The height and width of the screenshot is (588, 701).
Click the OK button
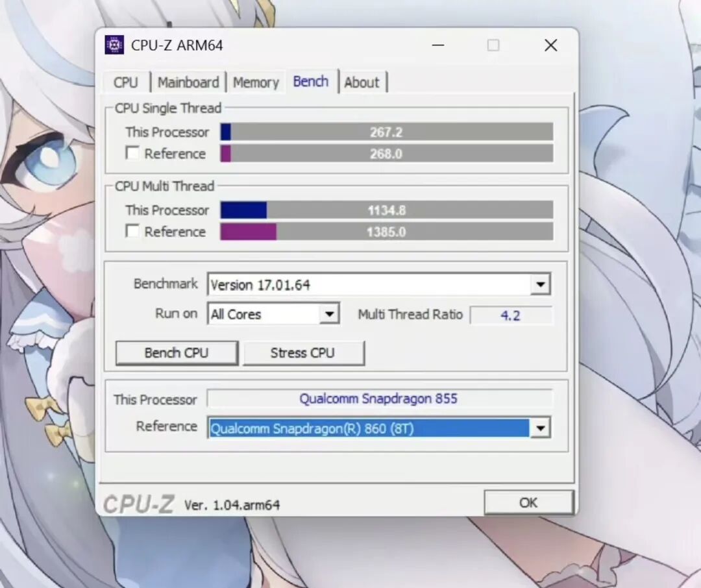coord(528,502)
